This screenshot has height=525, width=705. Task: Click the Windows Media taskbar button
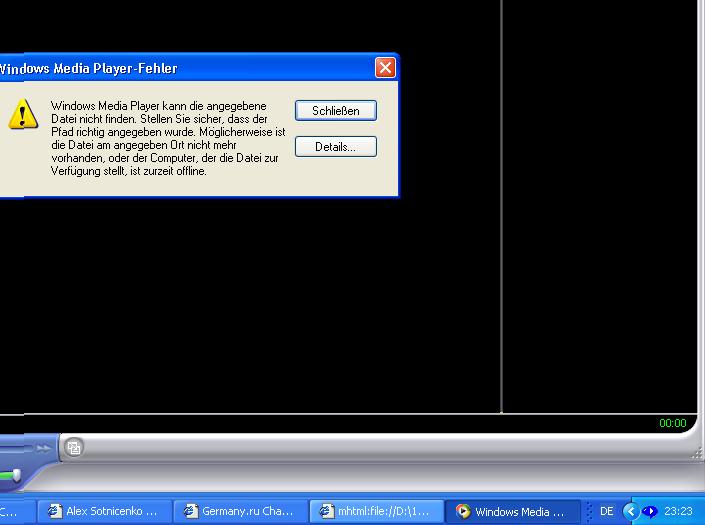pyautogui.click(x=513, y=512)
